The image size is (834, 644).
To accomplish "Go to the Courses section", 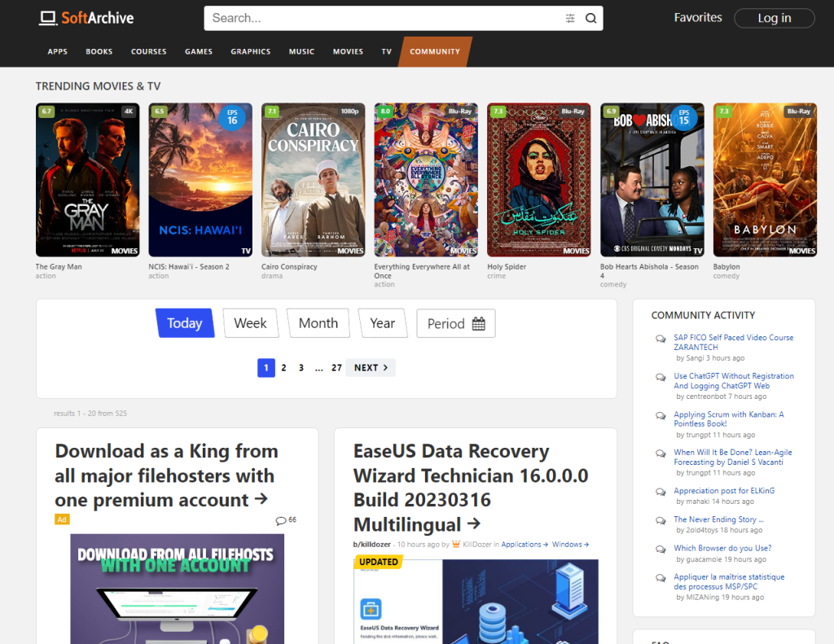I will pyautogui.click(x=149, y=51).
